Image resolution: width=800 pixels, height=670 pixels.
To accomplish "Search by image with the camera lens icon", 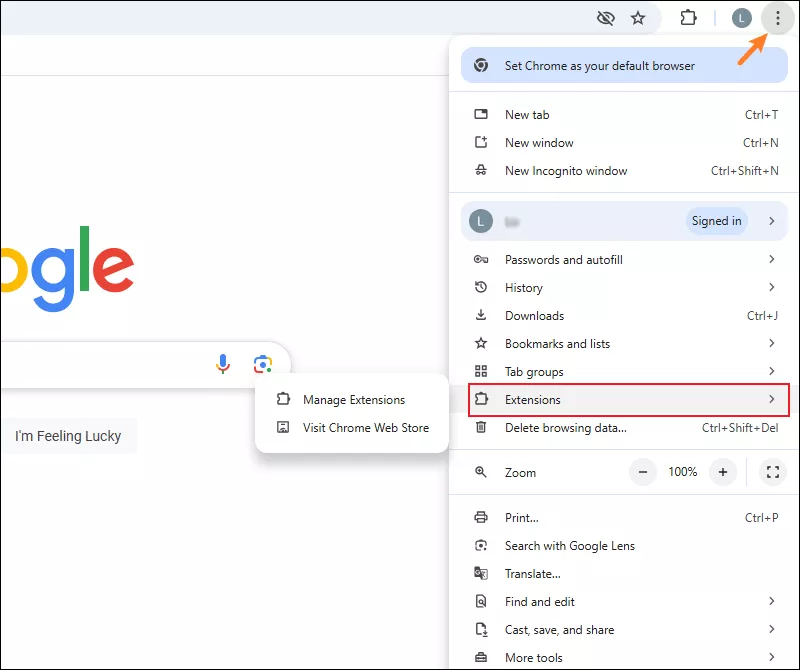I will (x=263, y=364).
